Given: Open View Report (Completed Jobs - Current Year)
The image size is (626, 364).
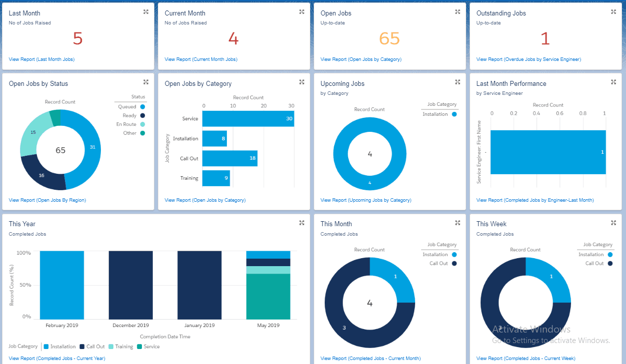Looking at the screenshot, I should 57,359.
